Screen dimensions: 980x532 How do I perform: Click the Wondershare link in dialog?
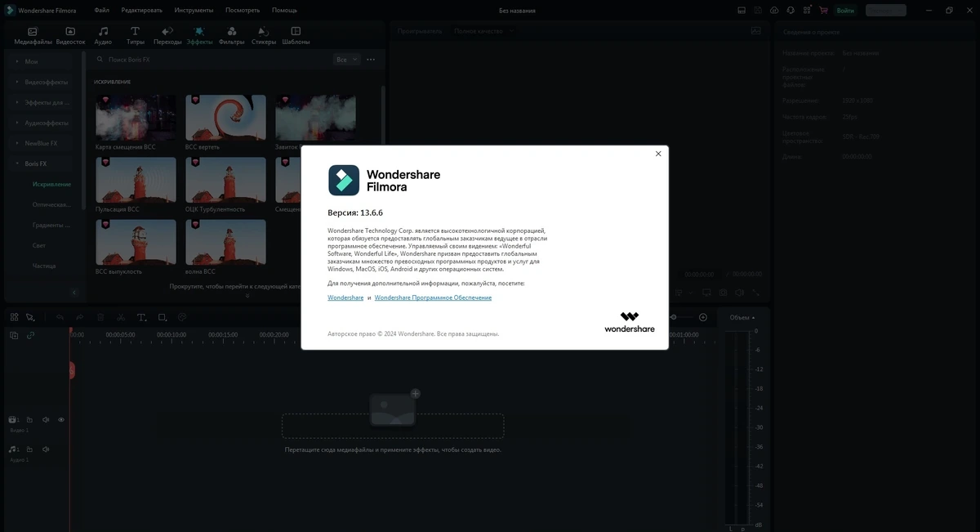tap(345, 298)
